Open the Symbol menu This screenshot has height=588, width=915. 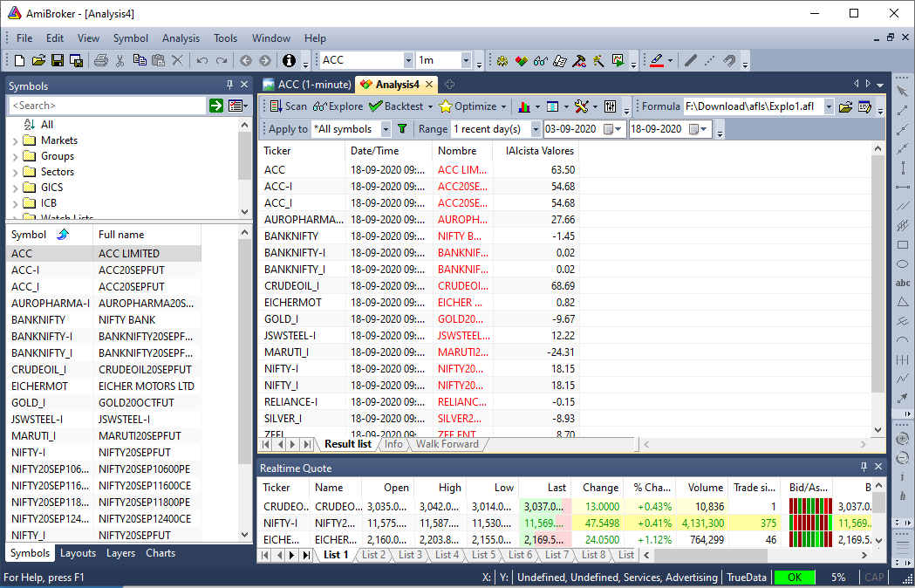[131, 38]
